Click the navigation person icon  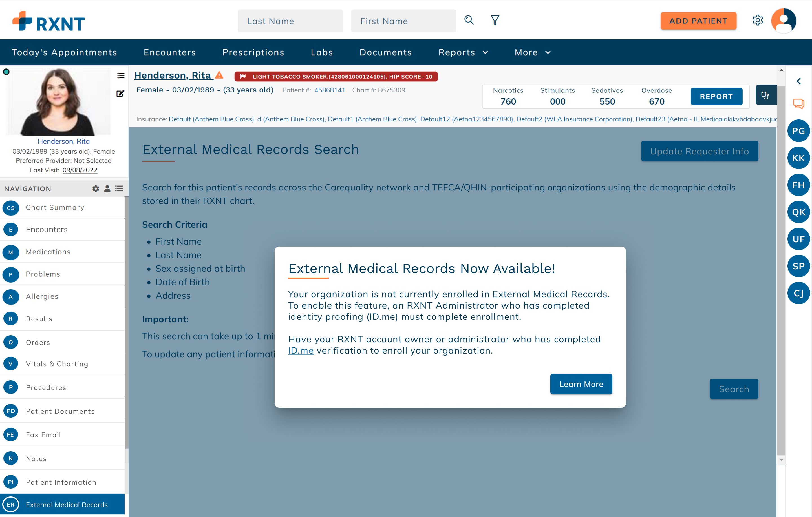[107, 189]
